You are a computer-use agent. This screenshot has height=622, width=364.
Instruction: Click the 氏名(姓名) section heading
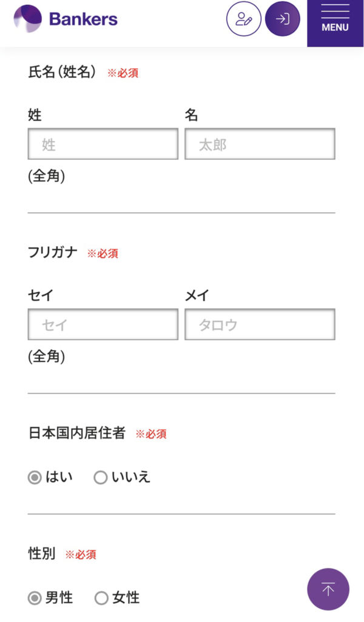[62, 72]
